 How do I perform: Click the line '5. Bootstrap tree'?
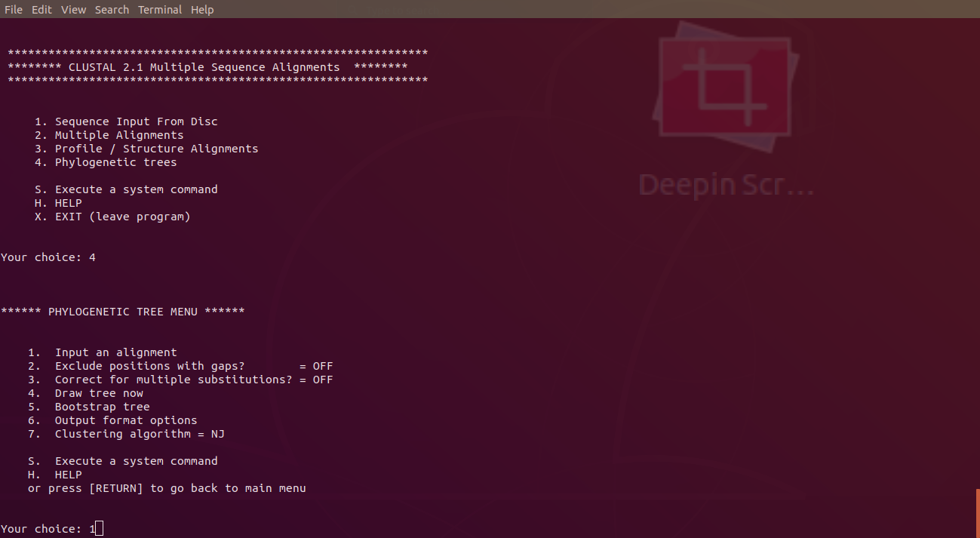click(x=89, y=407)
